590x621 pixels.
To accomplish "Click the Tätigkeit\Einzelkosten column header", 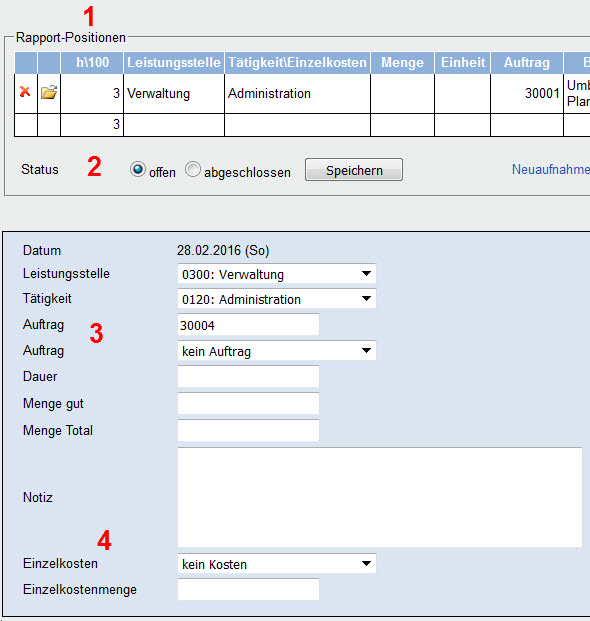I will [x=297, y=63].
